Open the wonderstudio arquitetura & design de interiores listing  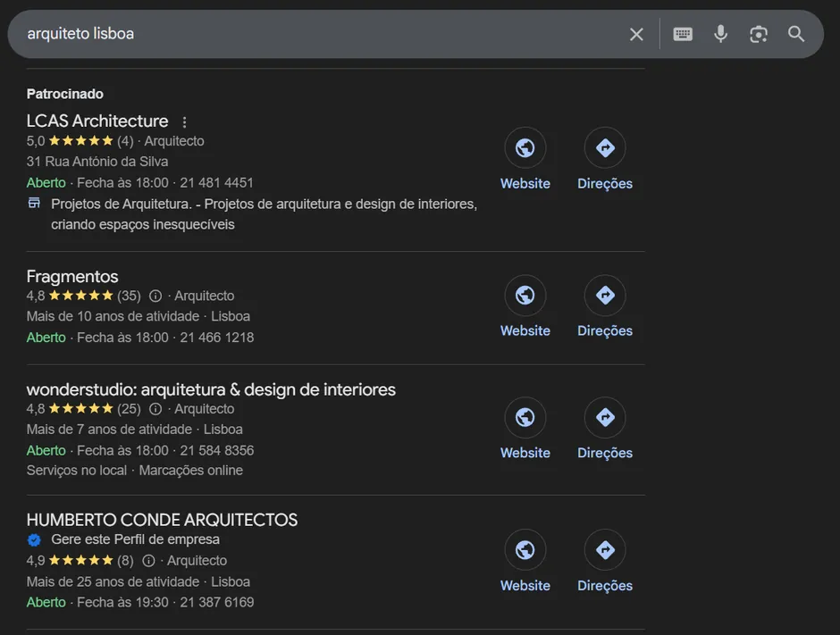211,389
